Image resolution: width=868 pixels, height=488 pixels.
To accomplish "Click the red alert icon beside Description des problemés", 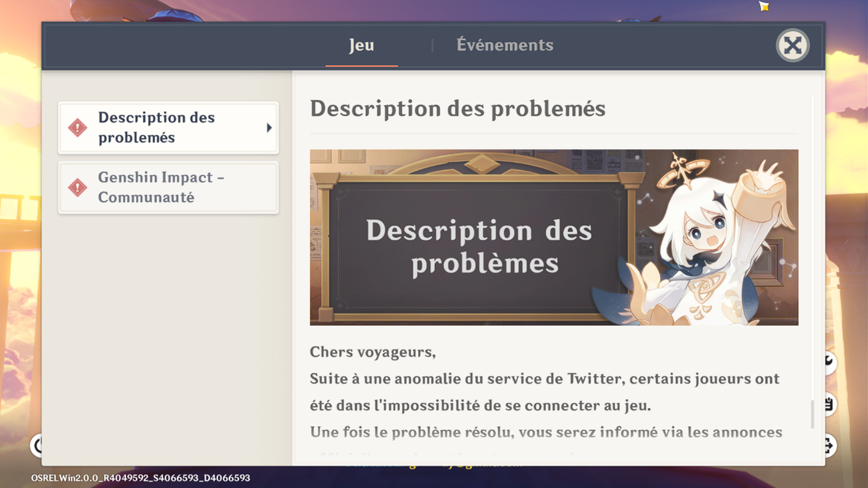I will (x=78, y=127).
